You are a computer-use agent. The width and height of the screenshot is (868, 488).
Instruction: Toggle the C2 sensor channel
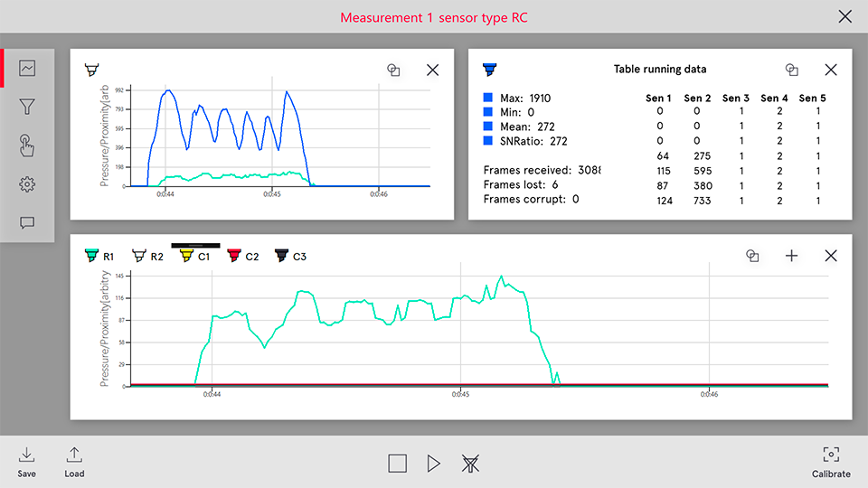242,257
